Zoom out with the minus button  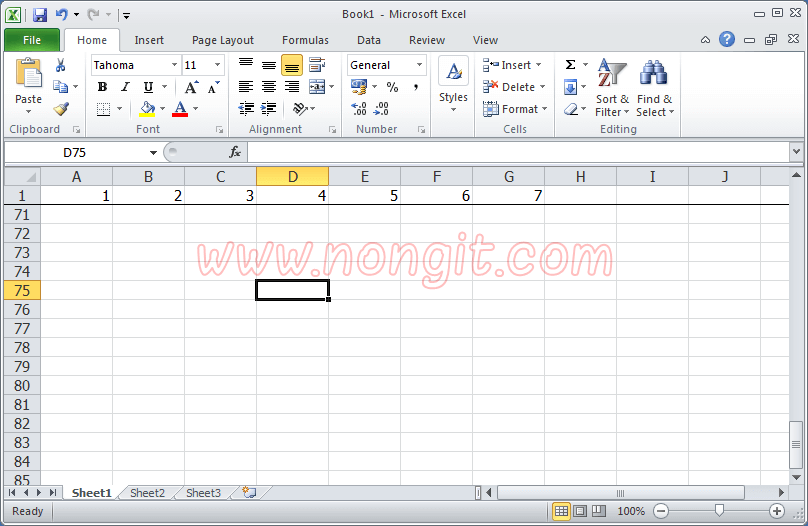coord(661,511)
